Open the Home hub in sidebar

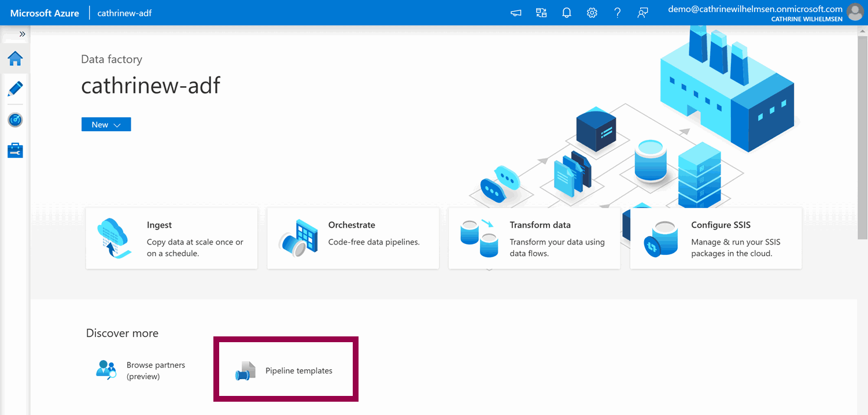pyautogui.click(x=15, y=58)
